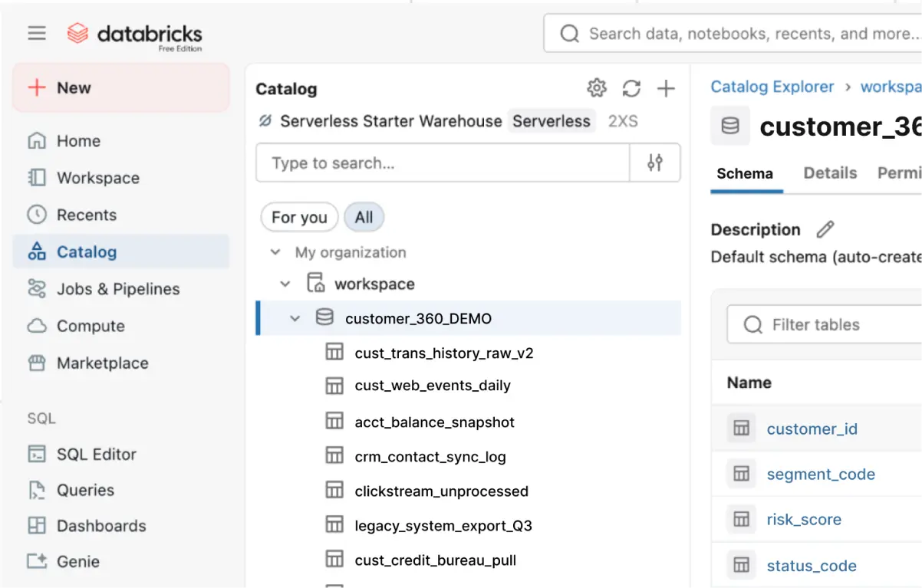This screenshot has width=922, height=588.
Task: Open SQL Editor from the sidebar
Action: click(96, 454)
